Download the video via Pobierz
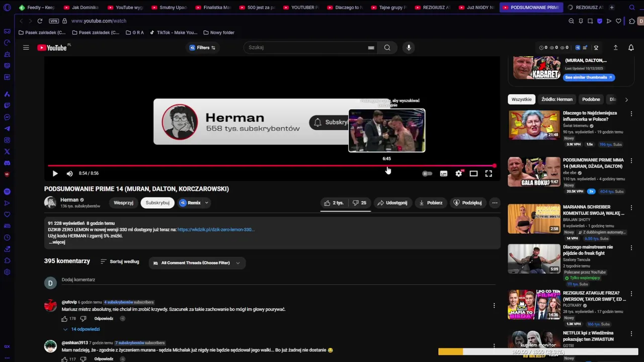The width and height of the screenshot is (644, 362). (x=431, y=203)
